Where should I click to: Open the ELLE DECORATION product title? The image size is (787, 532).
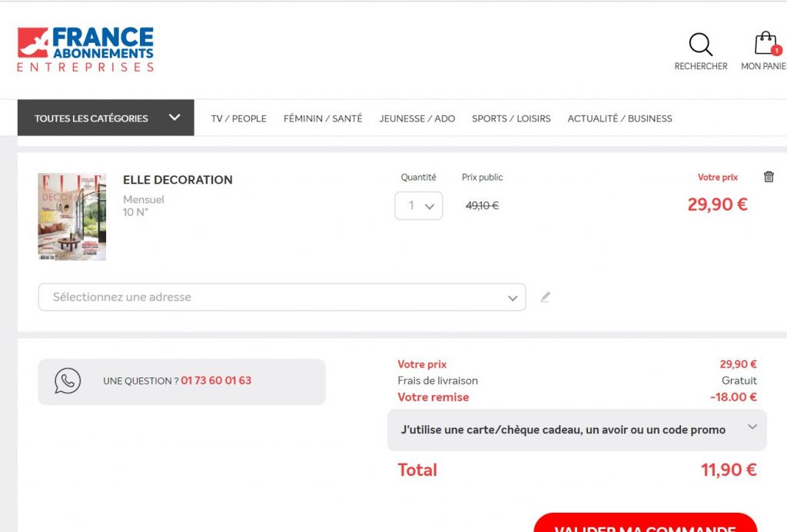point(178,180)
